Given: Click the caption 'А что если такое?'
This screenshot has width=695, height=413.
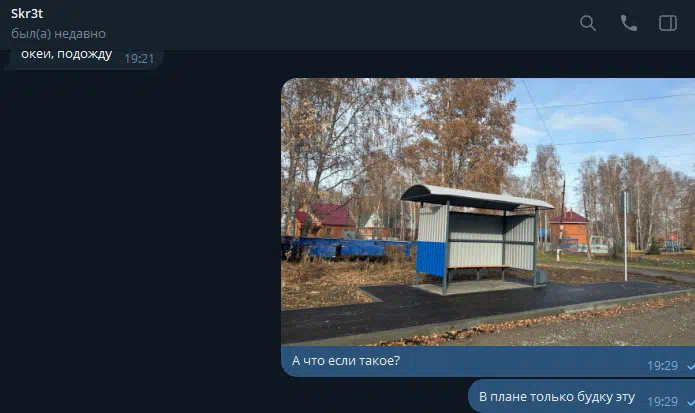Looking at the screenshot, I should (346, 361).
